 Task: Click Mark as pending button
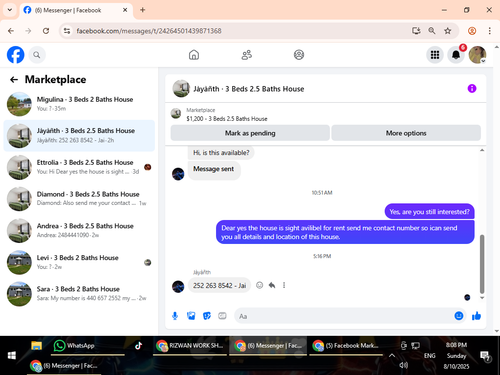[250, 133]
